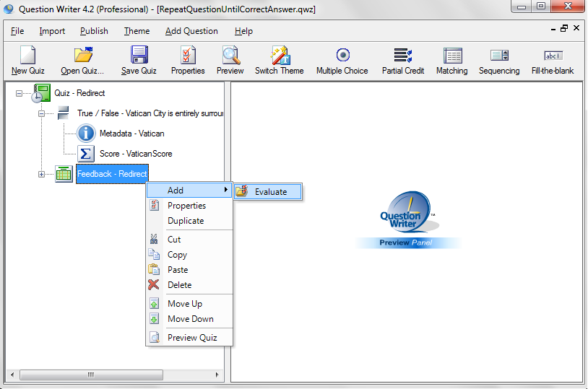Viewport: 588px width, 389px height.
Task: Choose Delete in the context menu
Action: click(189, 285)
